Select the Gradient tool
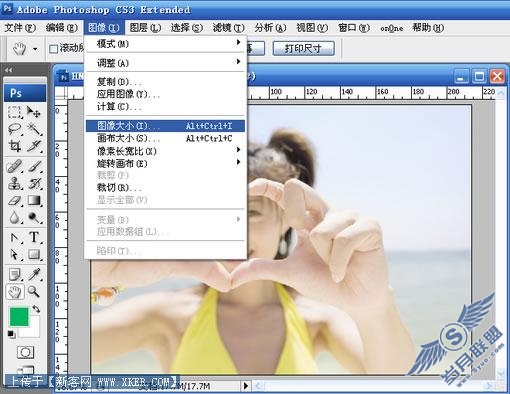 coord(34,201)
